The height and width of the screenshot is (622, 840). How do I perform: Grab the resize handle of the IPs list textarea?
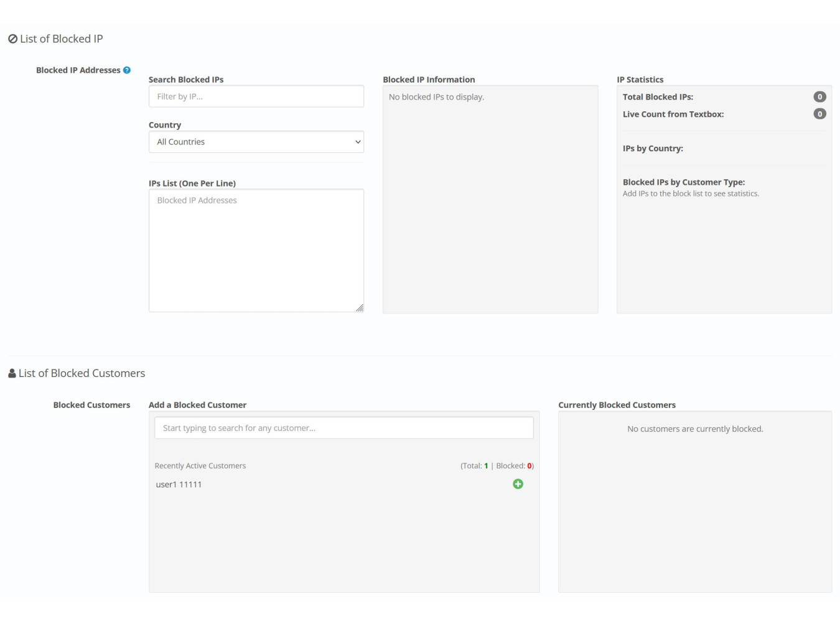(x=360, y=308)
